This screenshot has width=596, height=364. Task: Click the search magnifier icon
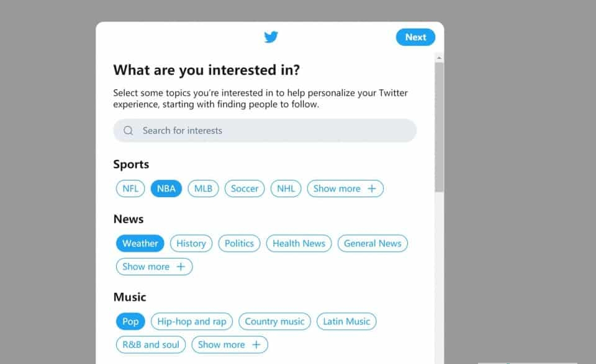click(129, 131)
